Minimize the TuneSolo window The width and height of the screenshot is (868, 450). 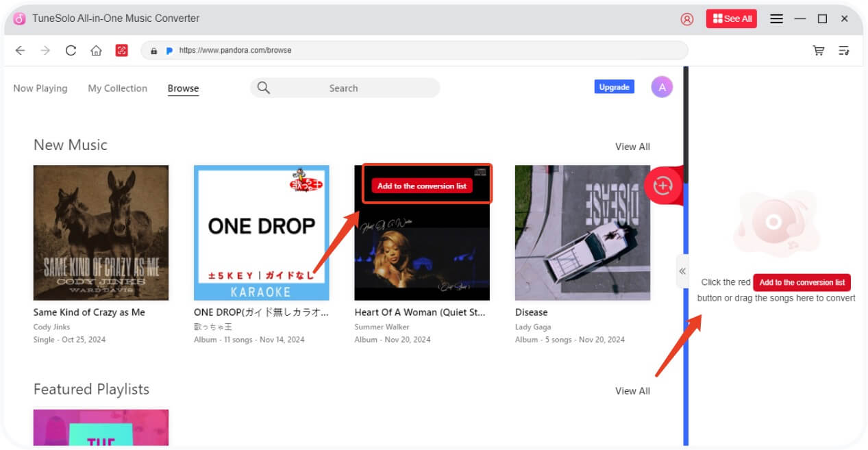[x=799, y=19]
